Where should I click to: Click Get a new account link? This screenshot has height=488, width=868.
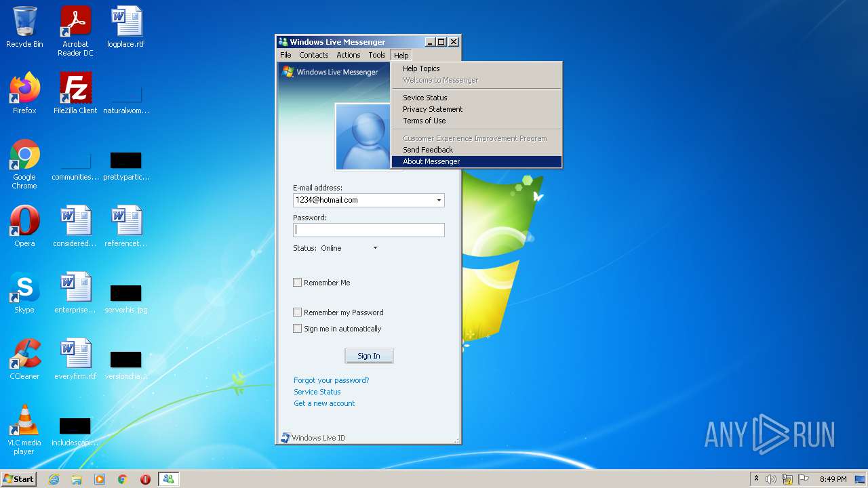point(324,403)
